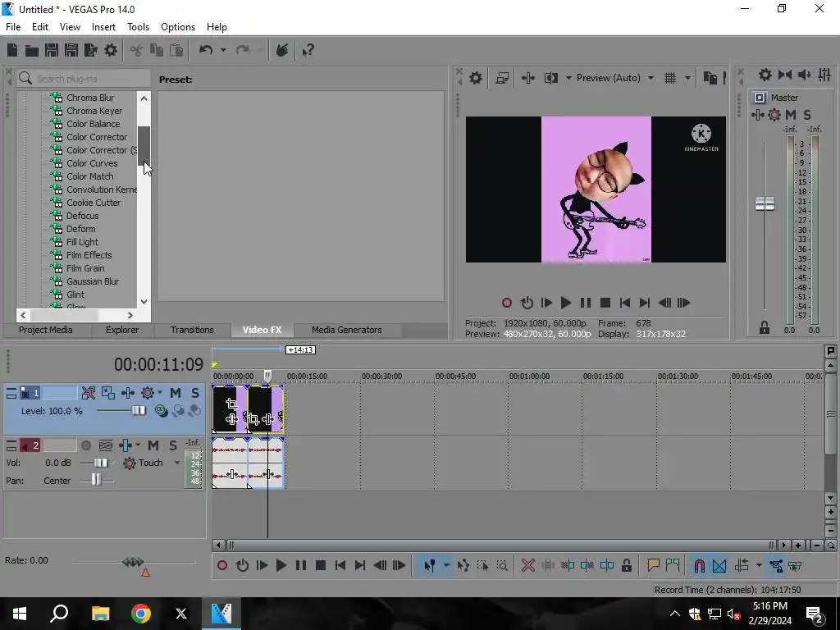Solo audio track 2
The height and width of the screenshot is (630, 840).
pyautogui.click(x=173, y=445)
